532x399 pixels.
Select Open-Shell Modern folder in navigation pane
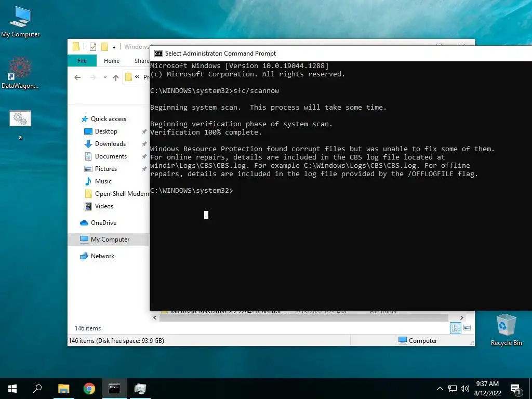(x=116, y=194)
